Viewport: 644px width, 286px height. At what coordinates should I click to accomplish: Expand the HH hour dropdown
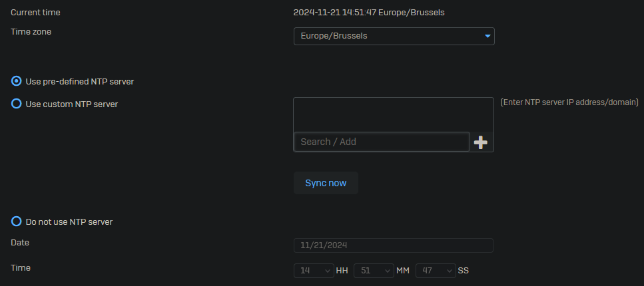[314, 271]
